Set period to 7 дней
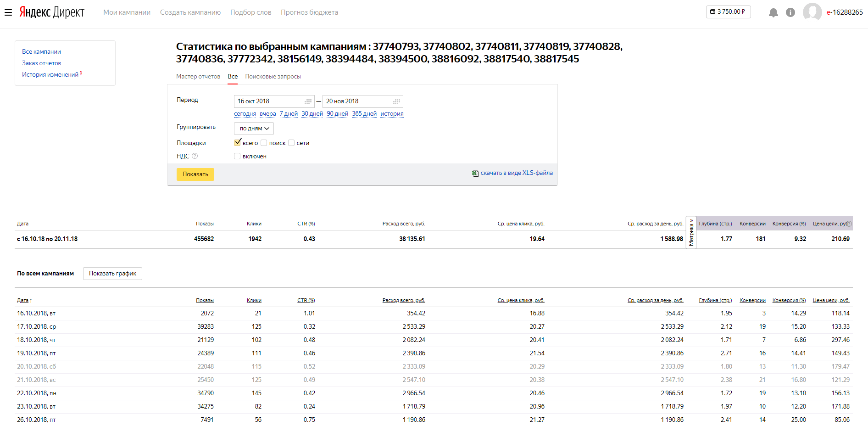The height and width of the screenshot is (426, 868). tap(289, 114)
